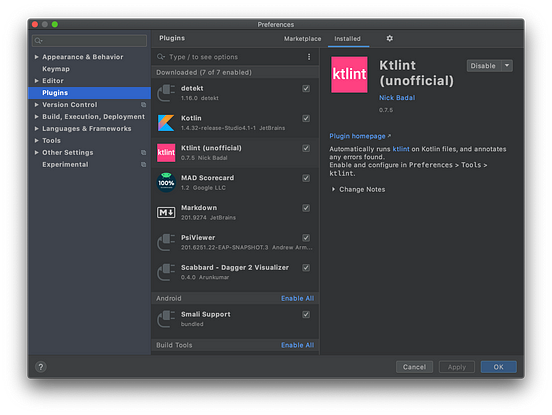Toggle the detekt plugin checkbox
The width and height of the screenshot is (552, 415).
(x=306, y=88)
